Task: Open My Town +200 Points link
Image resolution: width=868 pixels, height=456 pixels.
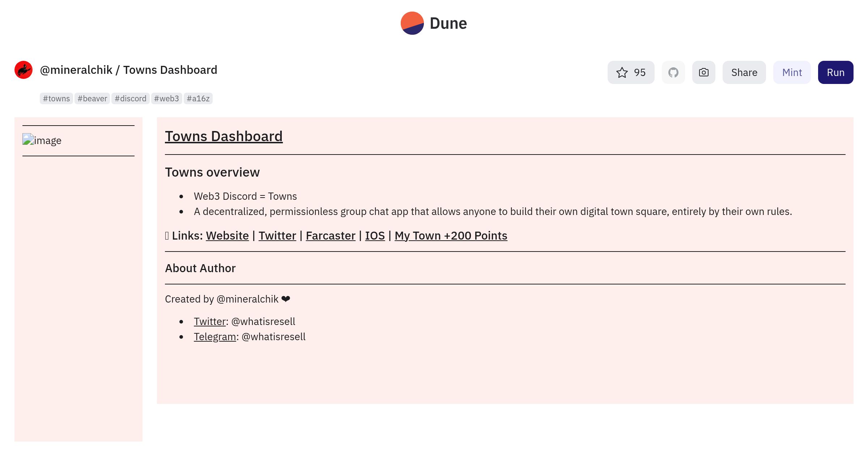Action: 451,236
